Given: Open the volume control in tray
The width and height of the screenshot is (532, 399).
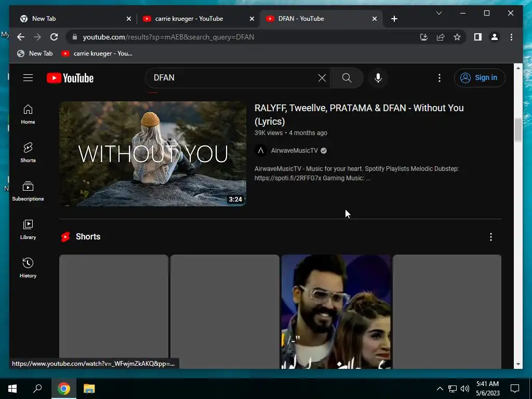Looking at the screenshot, I should tap(465, 389).
